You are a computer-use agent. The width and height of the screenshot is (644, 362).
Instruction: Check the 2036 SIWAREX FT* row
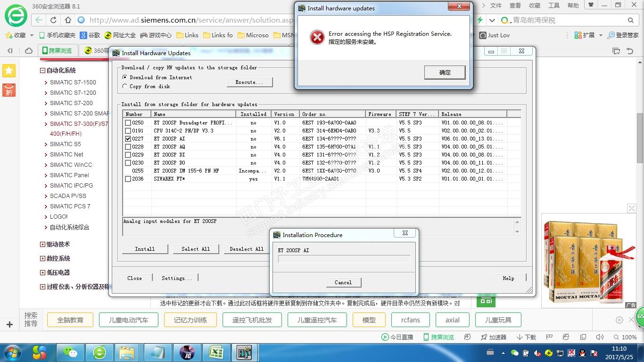(x=128, y=179)
